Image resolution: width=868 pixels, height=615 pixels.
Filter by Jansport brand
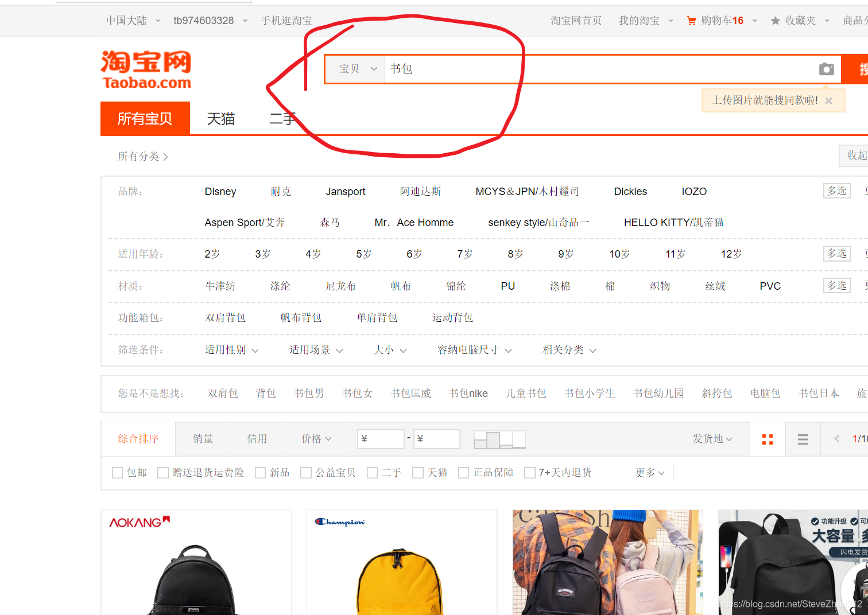tap(346, 192)
